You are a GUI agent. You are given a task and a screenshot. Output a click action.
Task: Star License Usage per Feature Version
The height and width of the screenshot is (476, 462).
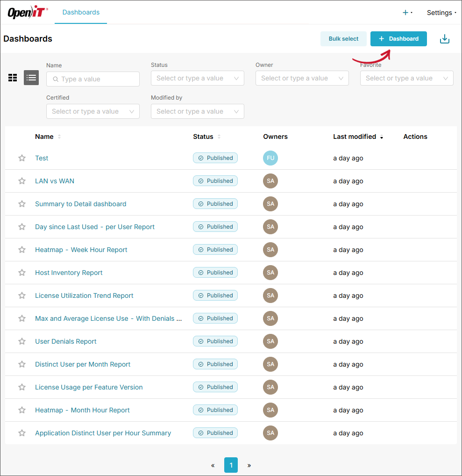click(22, 387)
